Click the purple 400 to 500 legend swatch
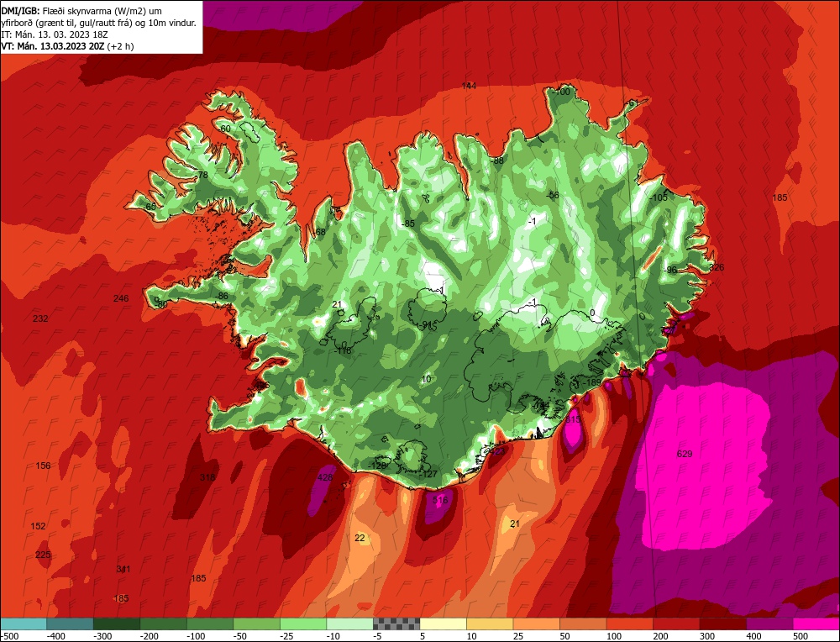Viewport: 840px width, 642px height. click(x=769, y=624)
